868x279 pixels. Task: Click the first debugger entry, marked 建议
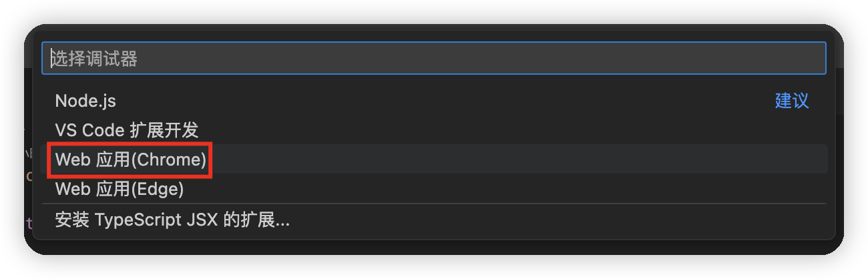434,101
